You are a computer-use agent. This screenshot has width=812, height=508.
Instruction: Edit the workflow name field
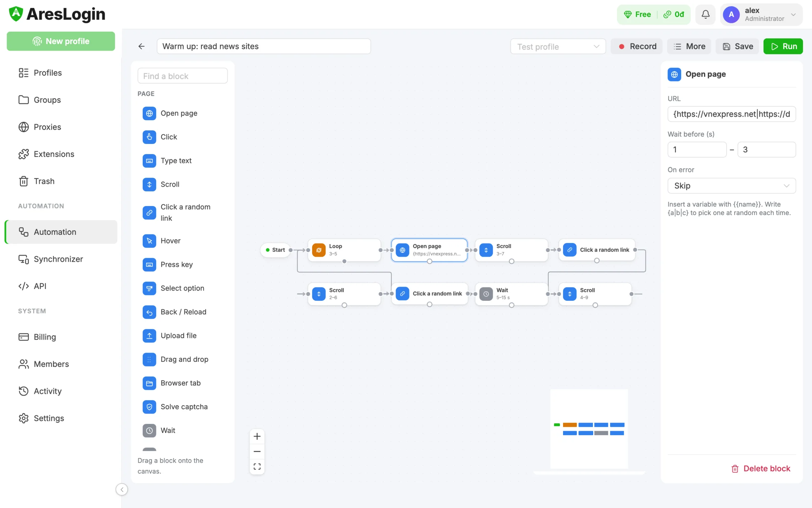[264, 46]
